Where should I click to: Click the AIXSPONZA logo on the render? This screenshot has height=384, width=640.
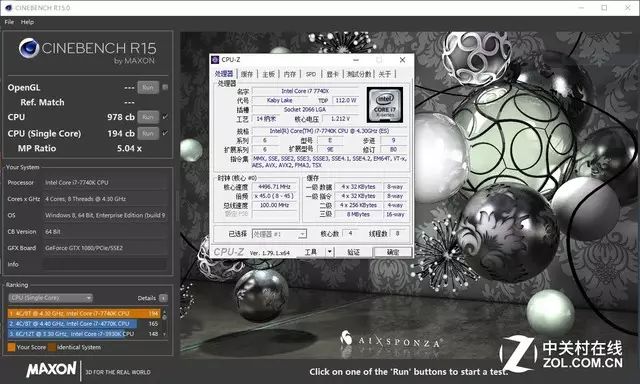tap(391, 340)
